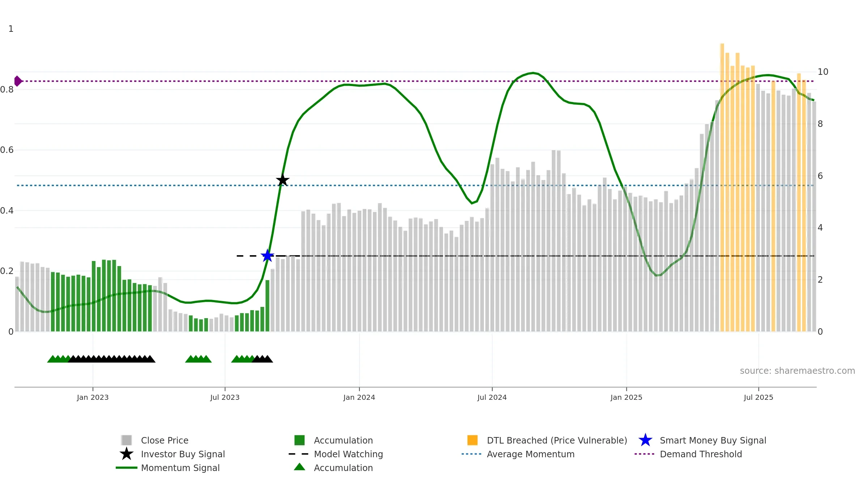
Task: Toggle the Average Momentum legend label
Action: pos(531,454)
